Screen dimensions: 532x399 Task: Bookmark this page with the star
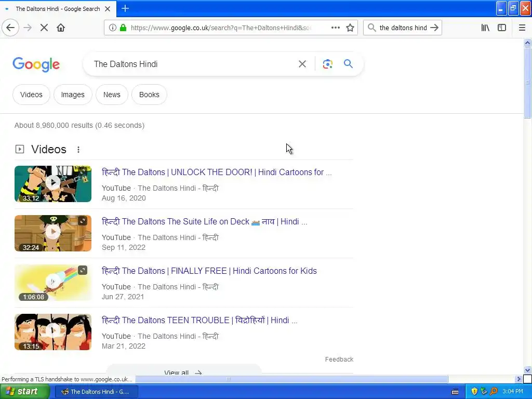tap(350, 28)
